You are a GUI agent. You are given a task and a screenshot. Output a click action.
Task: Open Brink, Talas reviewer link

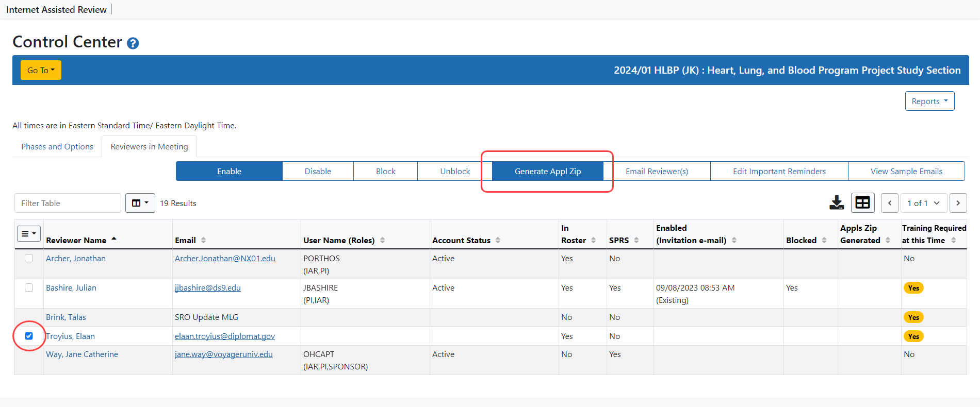tap(66, 317)
